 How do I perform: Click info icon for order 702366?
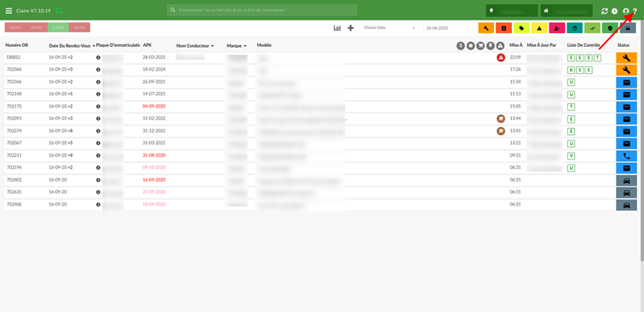point(98,82)
